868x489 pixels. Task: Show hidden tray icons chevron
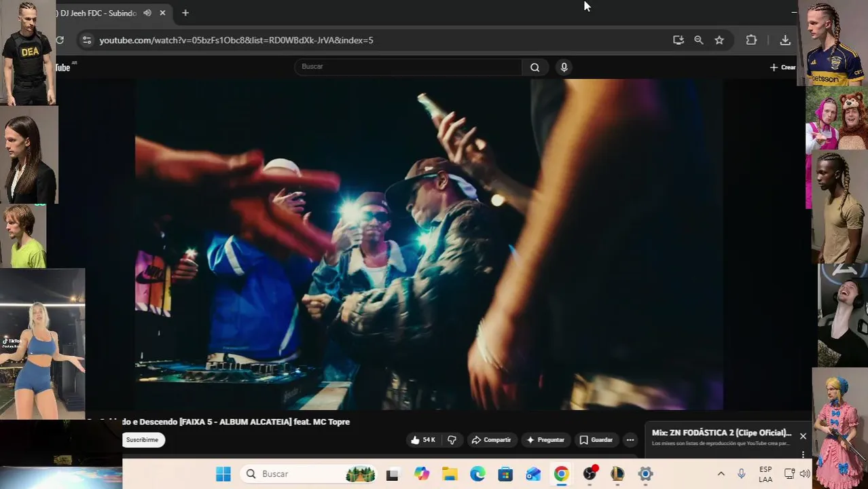(x=721, y=474)
